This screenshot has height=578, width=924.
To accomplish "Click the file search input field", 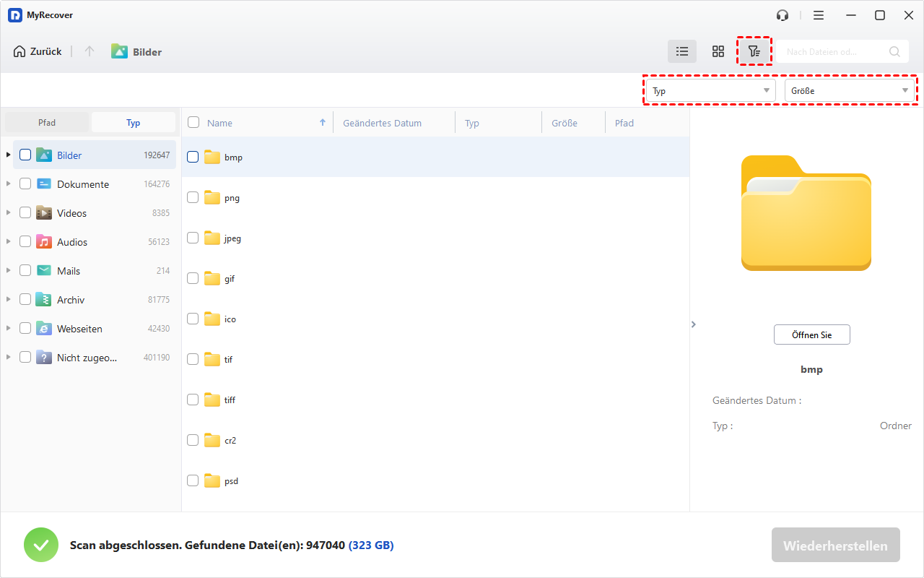I will [834, 52].
